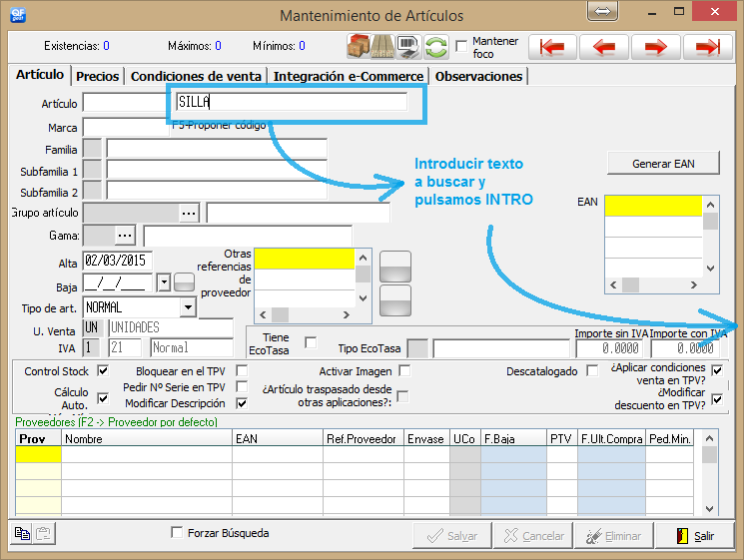This screenshot has width=744, height=560.
Task: Click the QF gest application icon
Action: click(18, 15)
